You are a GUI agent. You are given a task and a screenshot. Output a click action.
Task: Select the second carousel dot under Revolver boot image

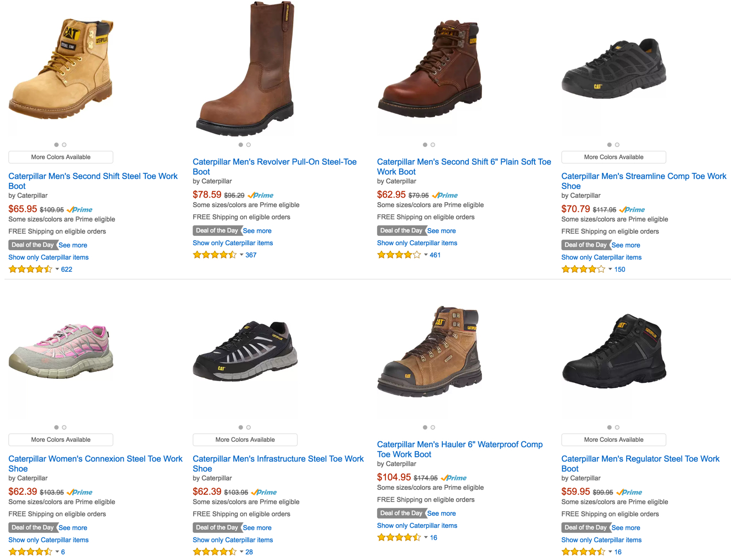(x=248, y=144)
